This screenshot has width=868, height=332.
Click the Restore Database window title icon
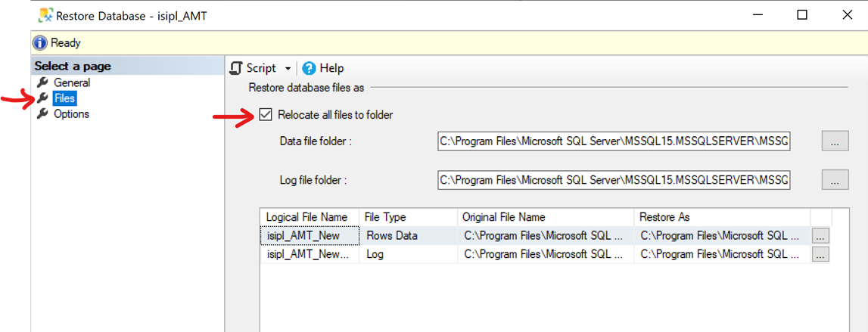[x=45, y=15]
